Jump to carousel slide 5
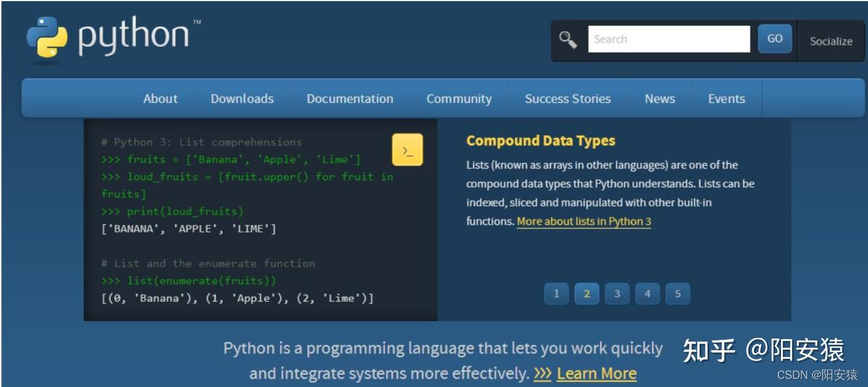868x387 pixels. click(x=678, y=294)
